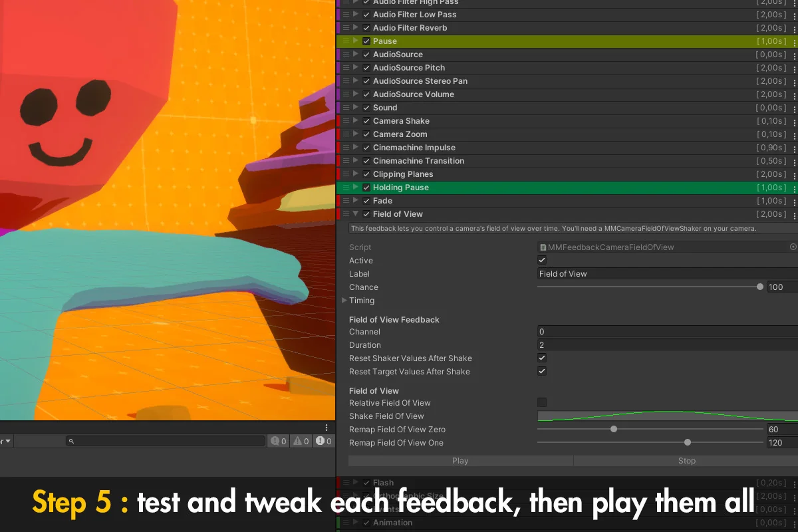Screen dimensions: 798x532
Task: Disable the Sound feedback checkbox
Action: pos(366,108)
